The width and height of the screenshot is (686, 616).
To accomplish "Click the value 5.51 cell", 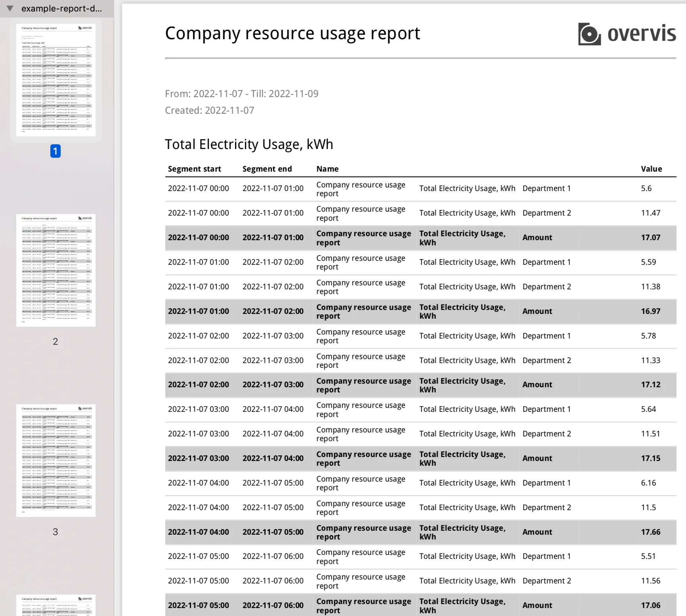I will tap(648, 556).
